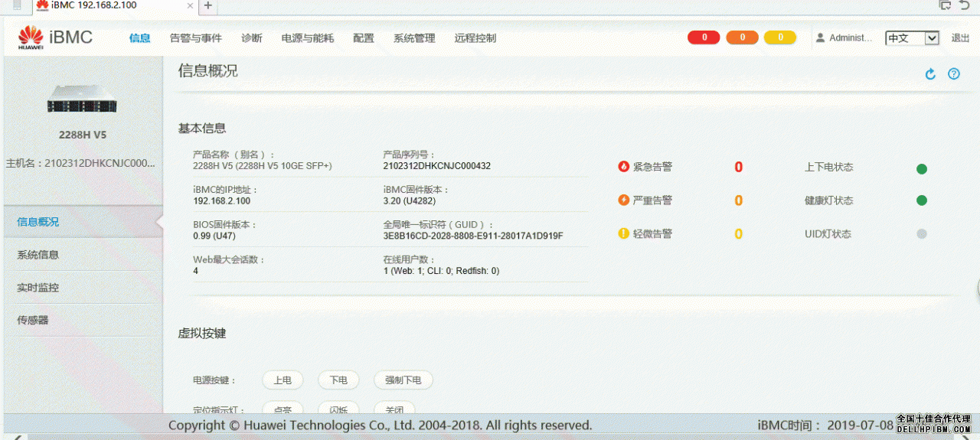
Task: Click the red critical alarm counter badge
Action: click(x=704, y=37)
